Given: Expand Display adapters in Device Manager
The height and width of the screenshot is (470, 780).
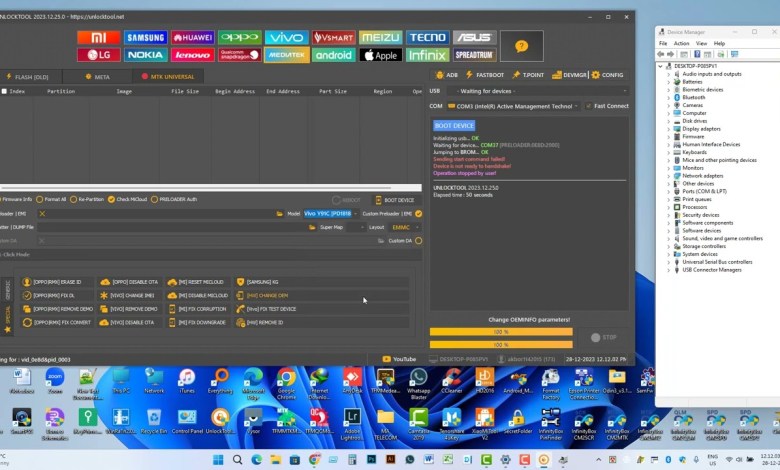Looking at the screenshot, I should (668, 129).
